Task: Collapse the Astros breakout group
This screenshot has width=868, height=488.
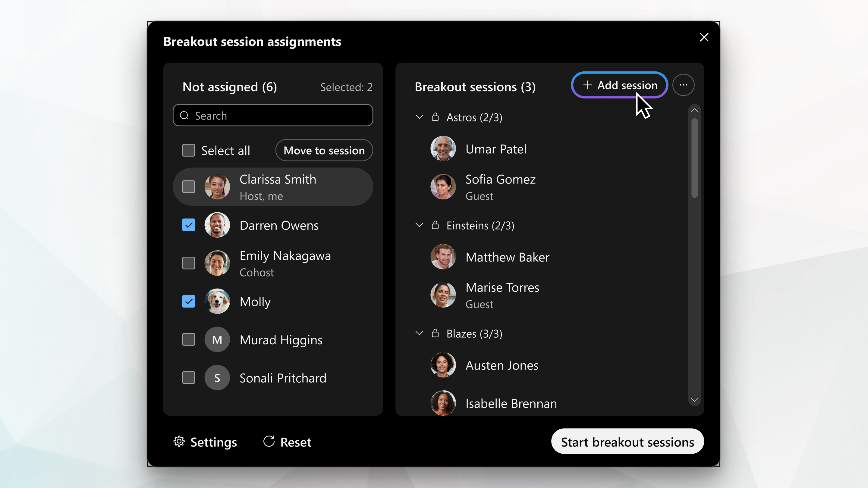Action: [x=419, y=117]
